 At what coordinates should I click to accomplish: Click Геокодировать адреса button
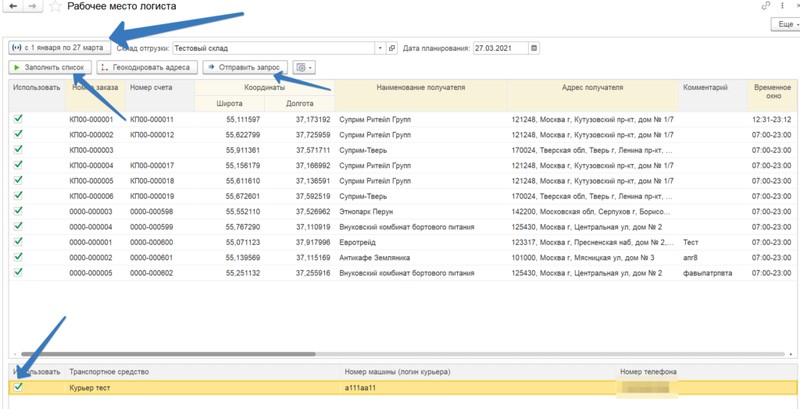[147, 67]
